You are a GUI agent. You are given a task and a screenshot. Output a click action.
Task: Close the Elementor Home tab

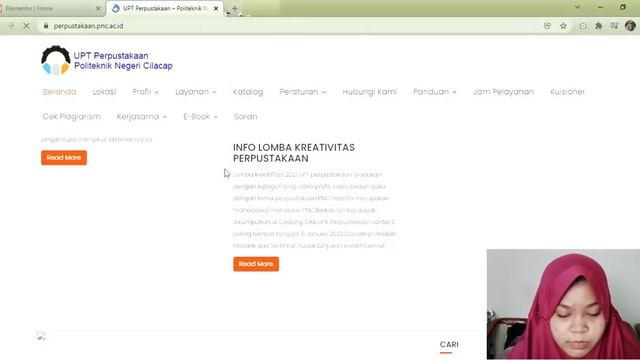[98, 8]
